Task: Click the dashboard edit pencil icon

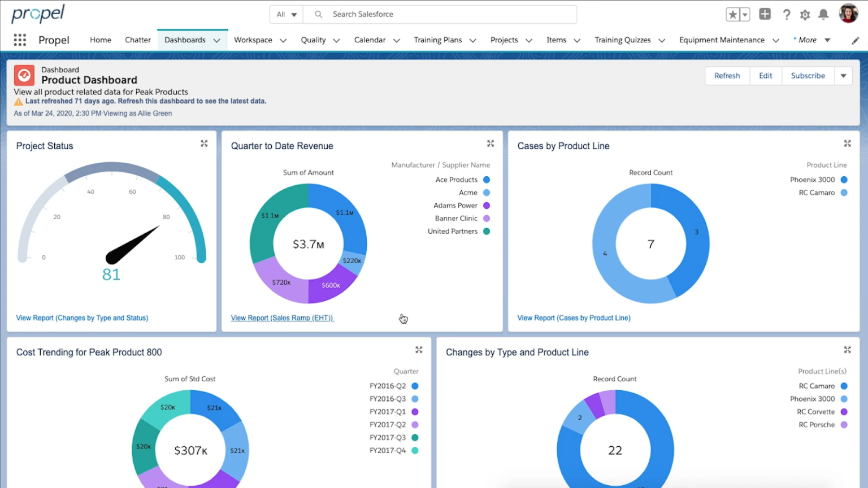Action: pyautogui.click(x=855, y=40)
